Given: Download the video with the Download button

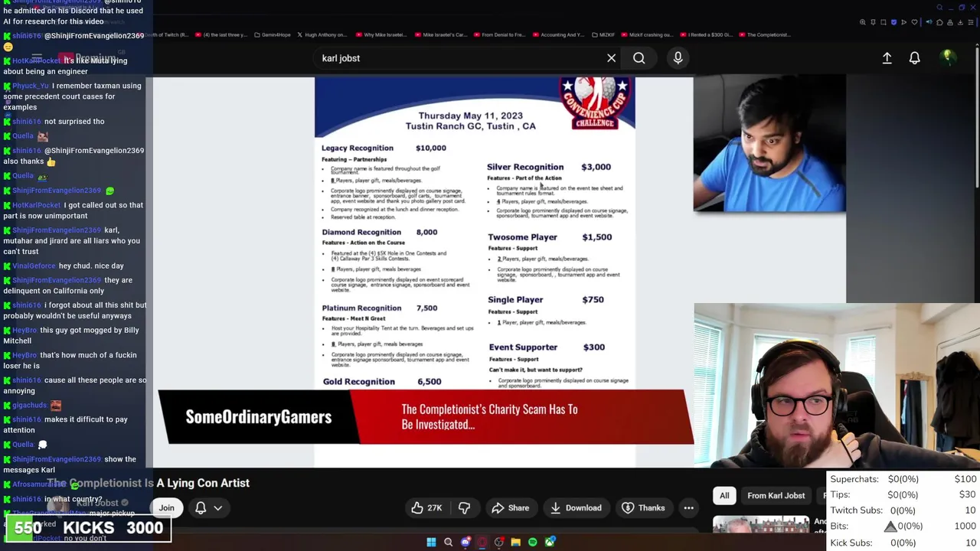Looking at the screenshot, I should 576,508.
